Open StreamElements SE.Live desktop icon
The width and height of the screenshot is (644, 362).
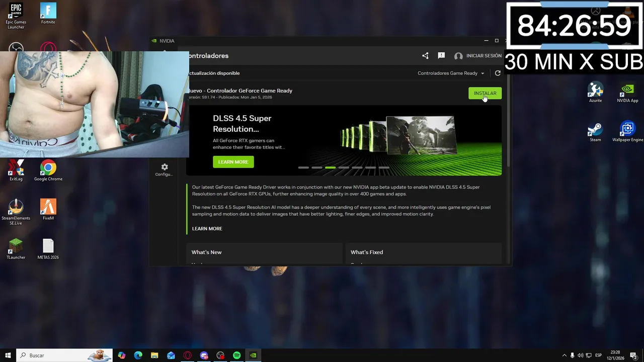16,212
